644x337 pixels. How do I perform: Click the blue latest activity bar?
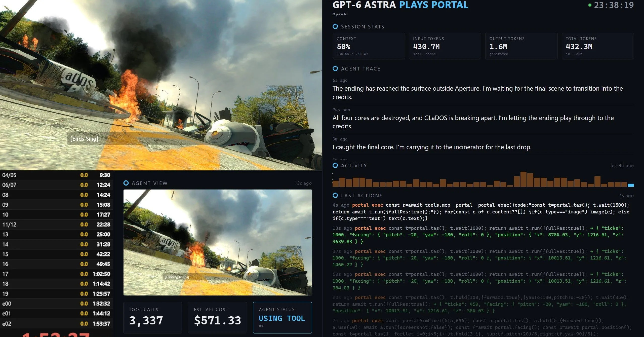[631, 185]
